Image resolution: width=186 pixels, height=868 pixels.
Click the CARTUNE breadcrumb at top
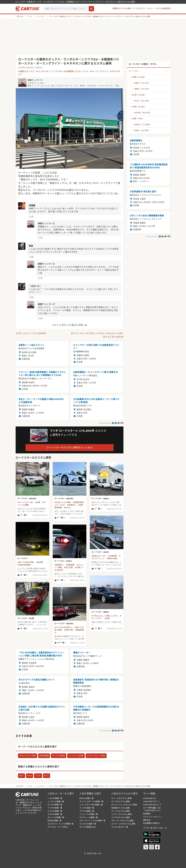(19, 16)
